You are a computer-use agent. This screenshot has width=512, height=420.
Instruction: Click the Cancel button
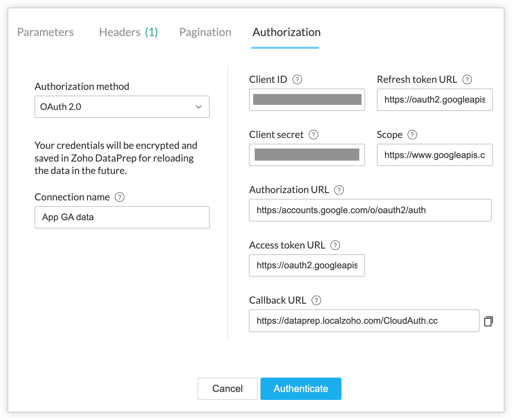click(x=227, y=388)
